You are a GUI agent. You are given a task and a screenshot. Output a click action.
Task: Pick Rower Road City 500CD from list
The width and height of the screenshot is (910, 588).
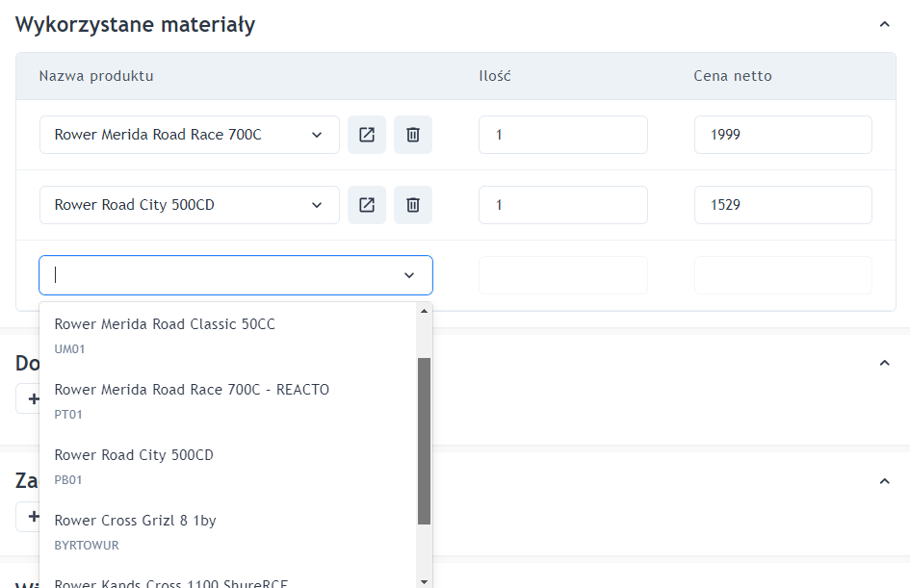[228, 466]
